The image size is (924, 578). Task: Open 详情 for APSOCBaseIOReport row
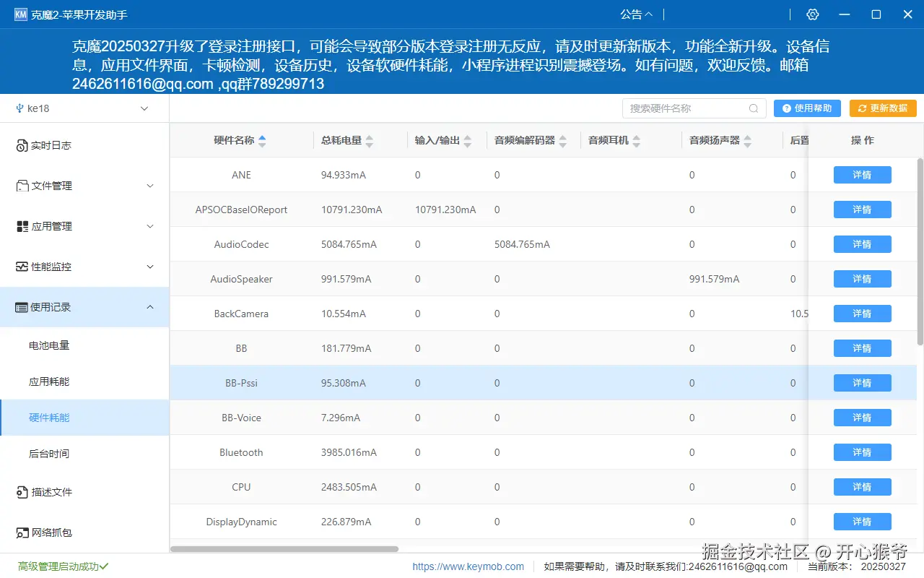tap(863, 210)
